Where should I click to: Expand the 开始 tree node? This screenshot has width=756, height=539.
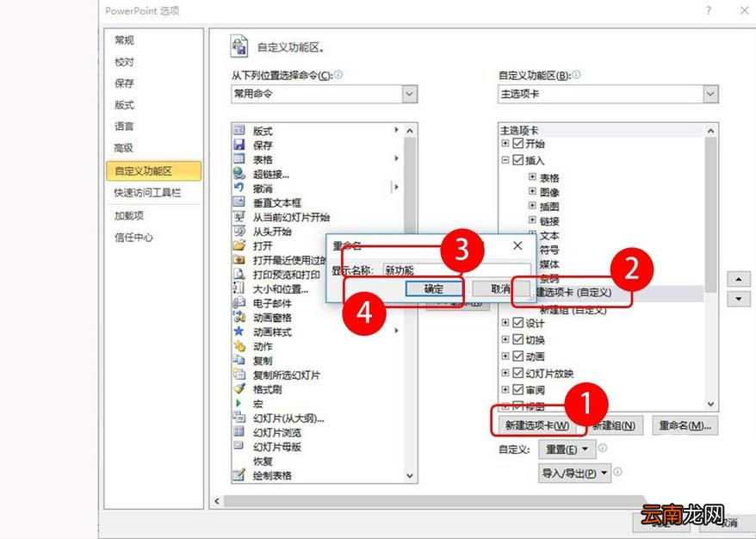click(x=505, y=143)
